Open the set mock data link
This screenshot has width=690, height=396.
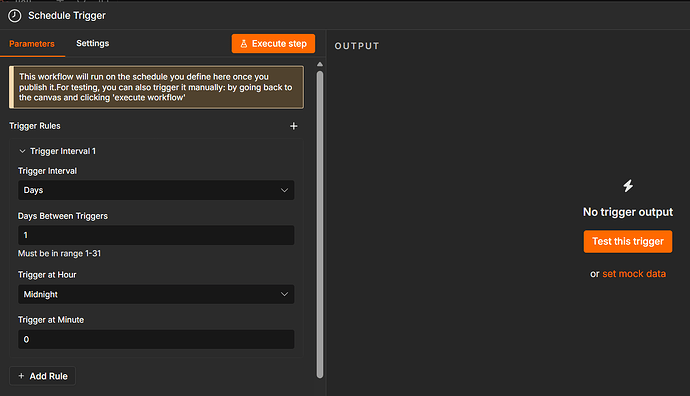634,274
